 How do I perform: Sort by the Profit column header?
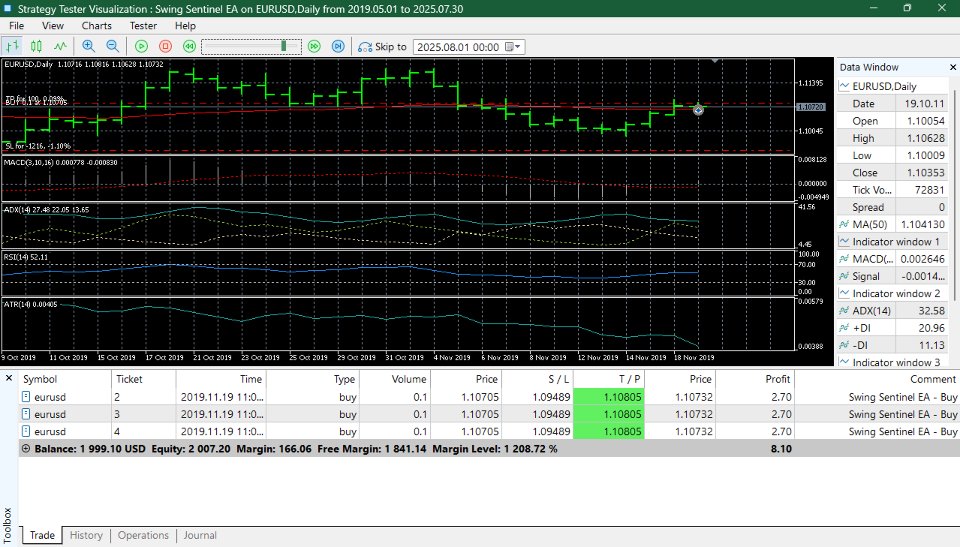(x=756, y=379)
